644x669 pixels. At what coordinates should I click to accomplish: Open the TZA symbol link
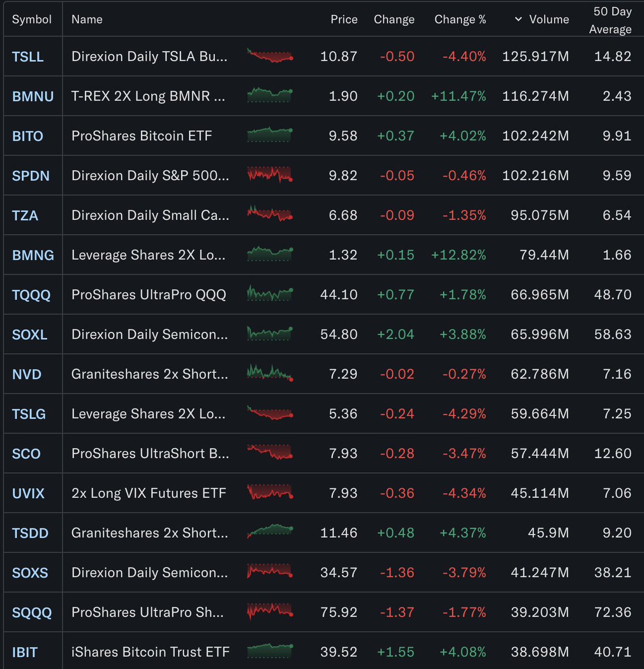[25, 215]
